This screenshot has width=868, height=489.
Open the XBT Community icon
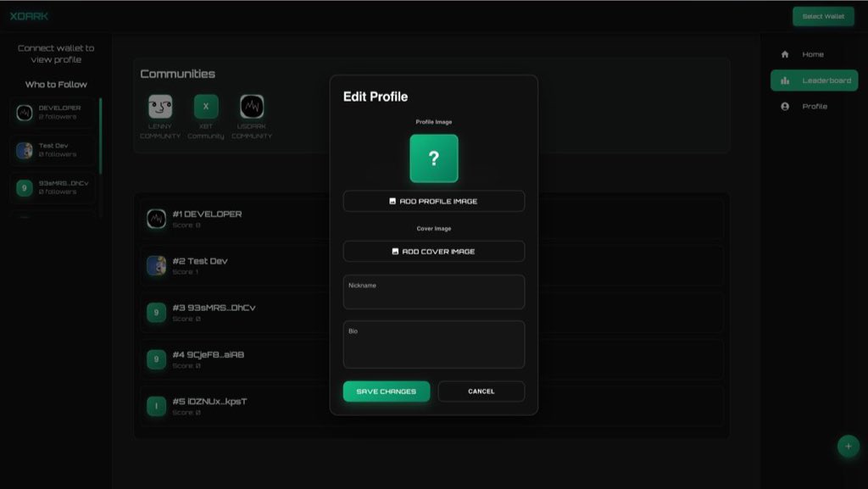click(x=206, y=106)
